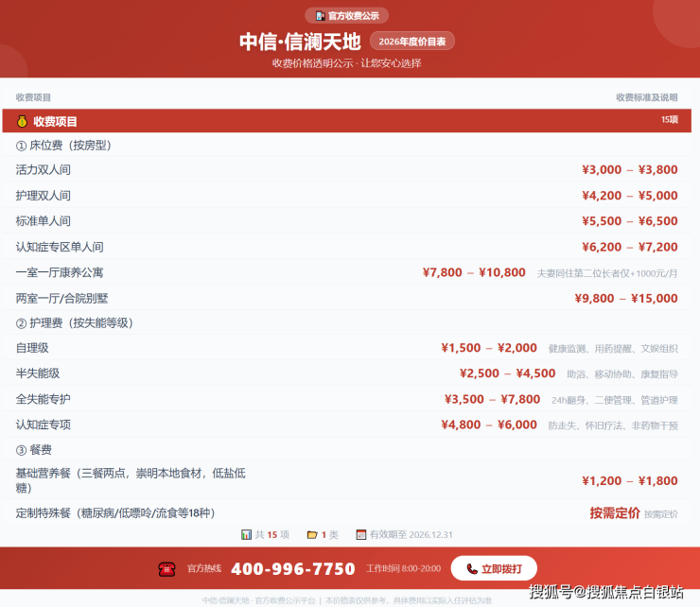Select the 护理双人间 row label
This screenshot has width=700, height=607.
(44, 196)
